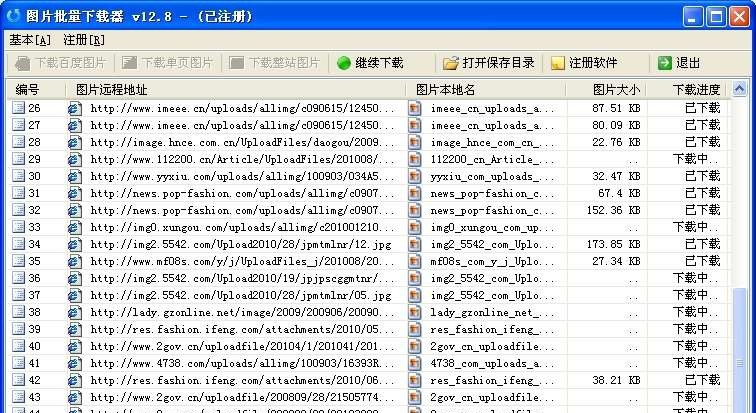
Task: Click the list icon of row 35
Action: point(18,261)
